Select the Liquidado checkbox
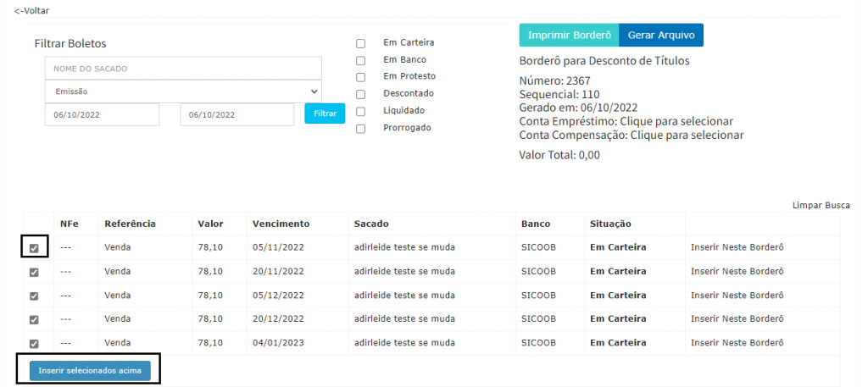Screen dimensions: 868x387 click(361, 111)
